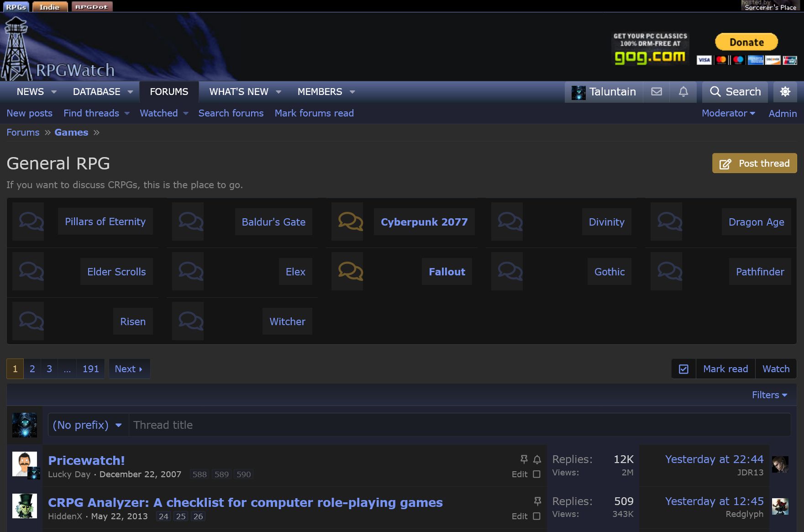Open the Search forums link
This screenshot has width=804, height=532.
tap(231, 113)
